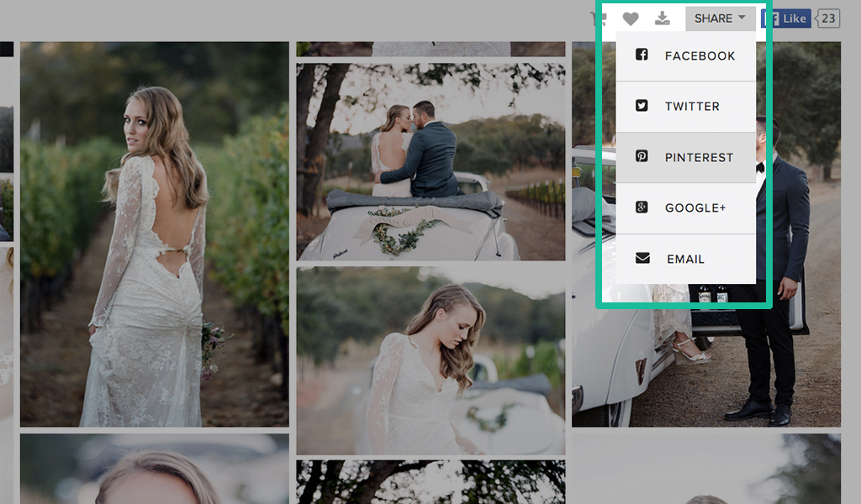Click the envelope icon beside Email
This screenshot has width=861, height=504.
643,259
